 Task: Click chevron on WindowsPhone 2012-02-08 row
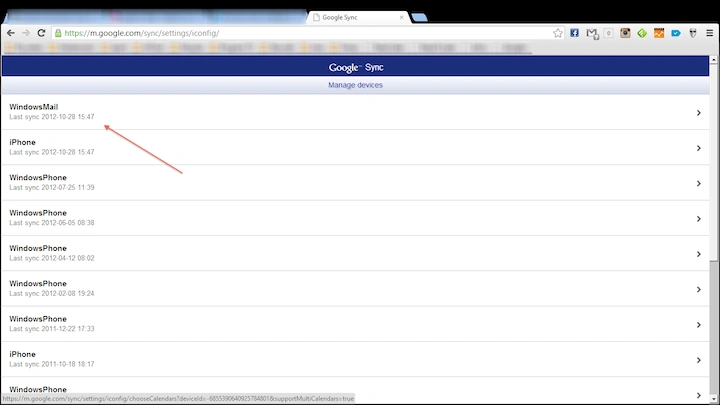coord(698,290)
